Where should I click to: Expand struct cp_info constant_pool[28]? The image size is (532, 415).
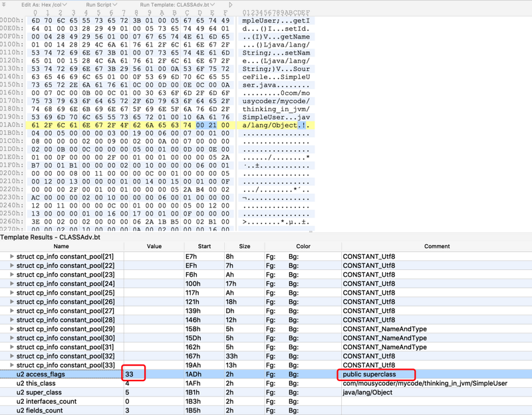coord(12,320)
